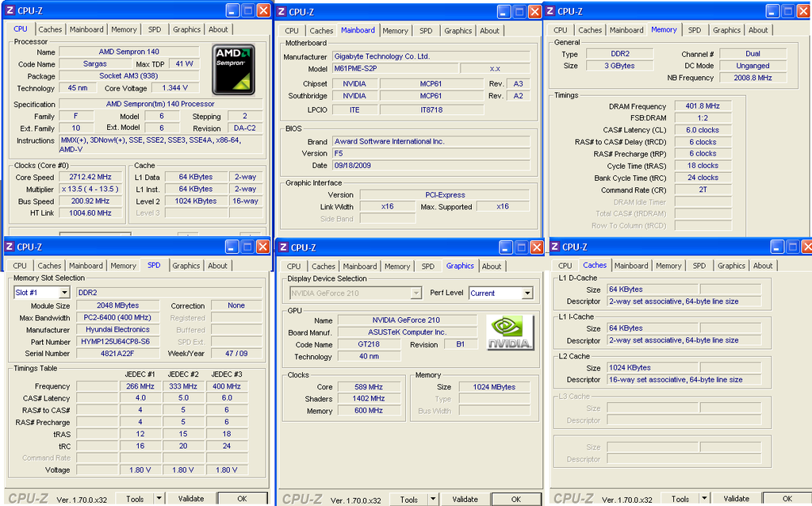
Task: Open the CPU tab in Mainboard window
Action: coord(292,31)
